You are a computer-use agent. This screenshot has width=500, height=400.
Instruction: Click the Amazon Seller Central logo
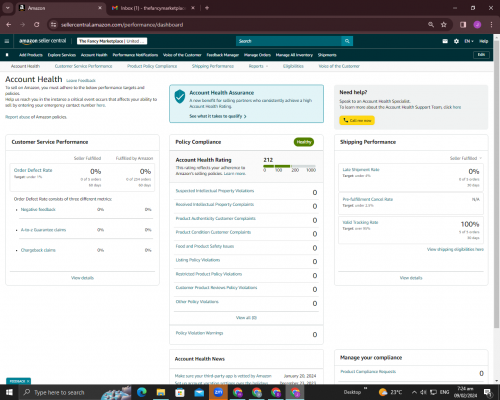click(x=42, y=41)
